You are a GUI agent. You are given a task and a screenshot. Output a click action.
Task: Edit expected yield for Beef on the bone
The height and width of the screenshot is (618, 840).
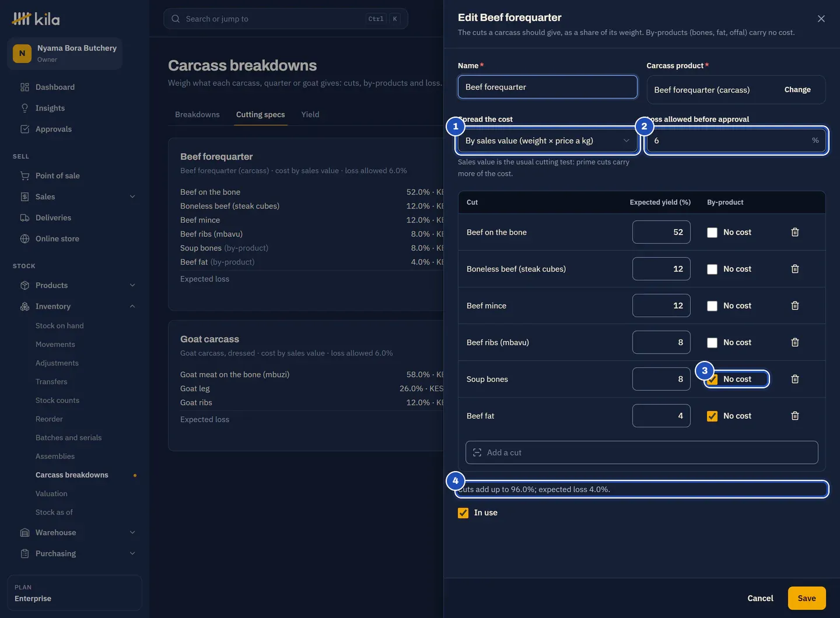661,232
